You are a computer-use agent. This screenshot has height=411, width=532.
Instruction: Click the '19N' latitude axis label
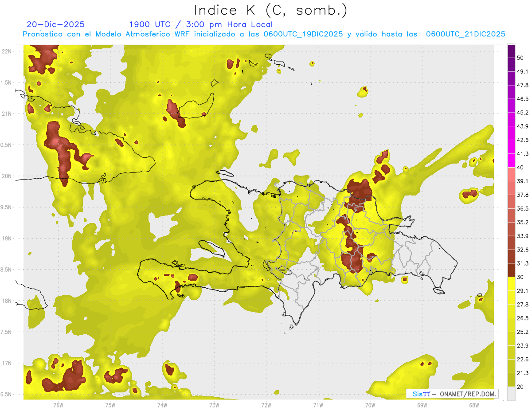point(7,238)
